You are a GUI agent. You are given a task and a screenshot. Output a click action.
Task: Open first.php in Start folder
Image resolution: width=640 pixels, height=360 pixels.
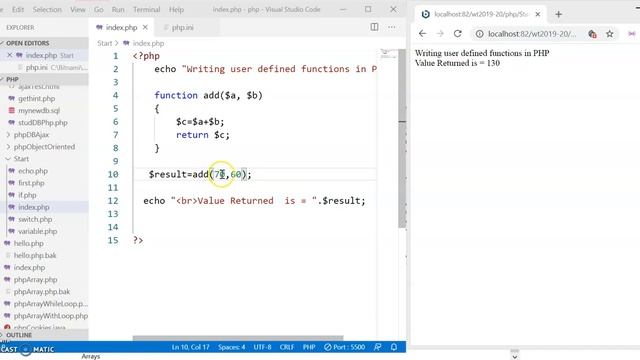[31, 183]
